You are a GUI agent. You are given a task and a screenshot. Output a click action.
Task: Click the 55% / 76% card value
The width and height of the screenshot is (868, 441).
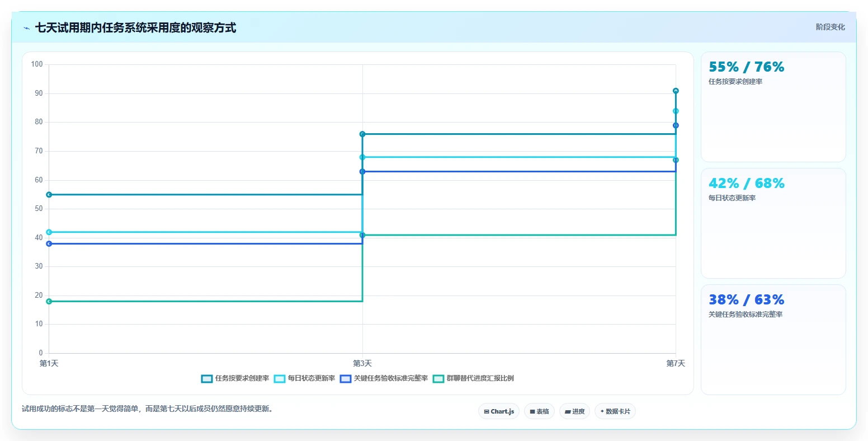click(x=746, y=67)
